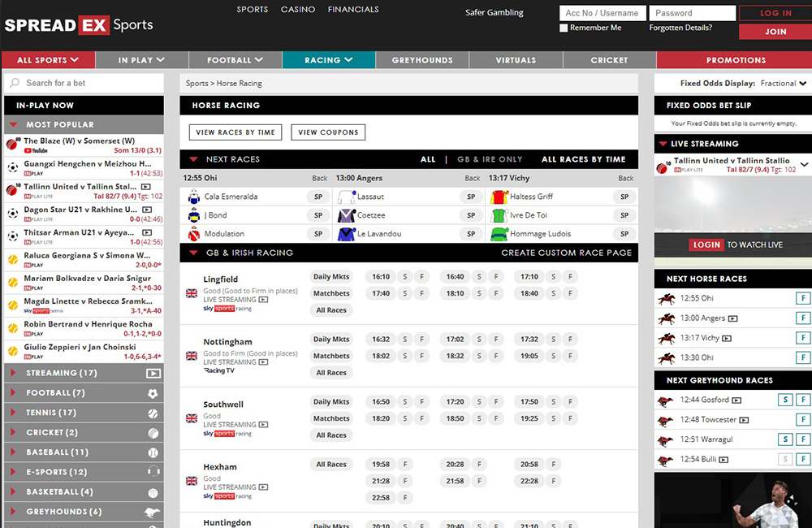The width and height of the screenshot is (812, 528).
Task: Toggle F for 12:54 Bulli race
Action: pyautogui.click(x=803, y=459)
